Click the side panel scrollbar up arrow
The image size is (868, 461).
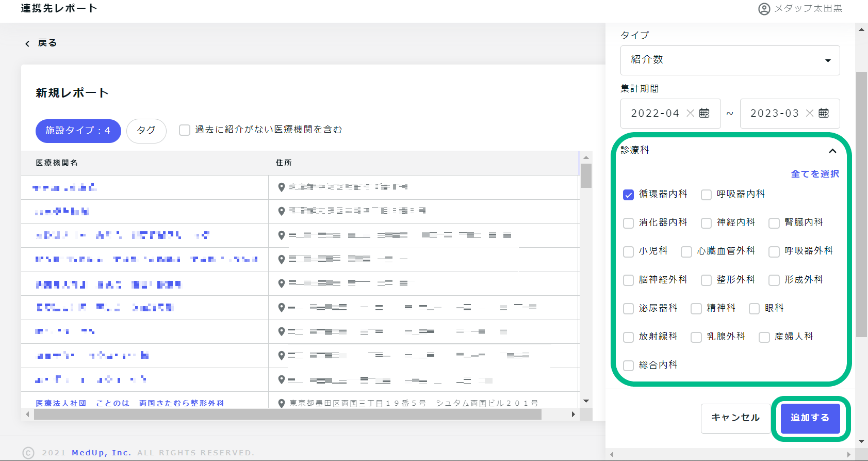click(x=861, y=29)
